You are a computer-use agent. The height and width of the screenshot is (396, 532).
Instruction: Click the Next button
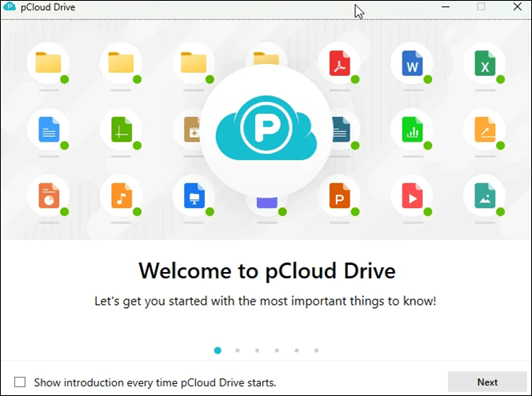point(487,382)
